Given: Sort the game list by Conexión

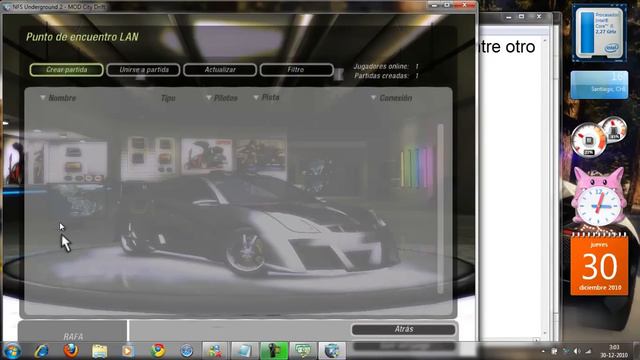Looking at the screenshot, I should [x=391, y=98].
